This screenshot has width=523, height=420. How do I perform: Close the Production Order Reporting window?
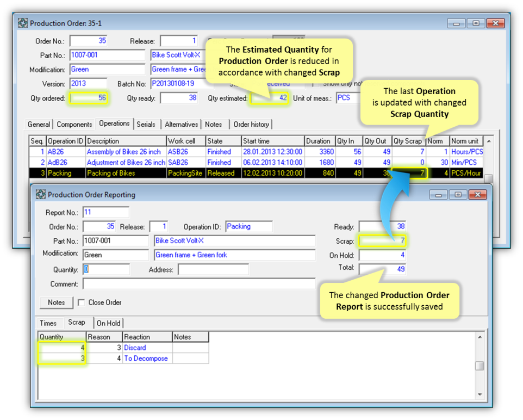point(478,195)
